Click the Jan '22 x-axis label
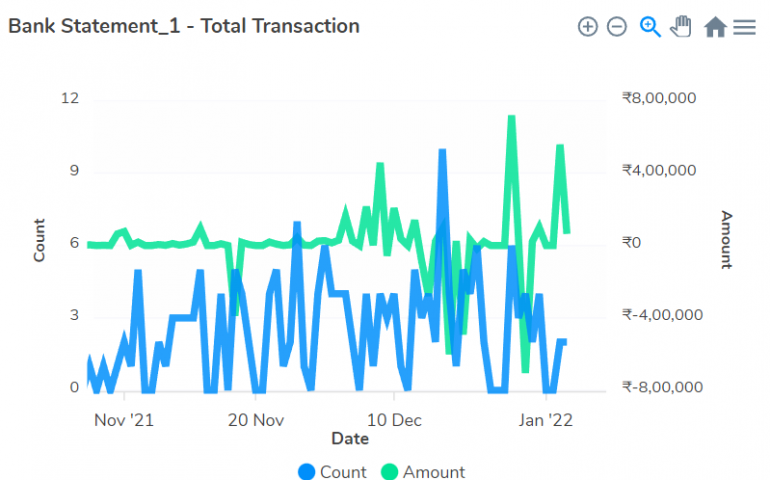The width and height of the screenshot is (770, 480). tap(547, 420)
